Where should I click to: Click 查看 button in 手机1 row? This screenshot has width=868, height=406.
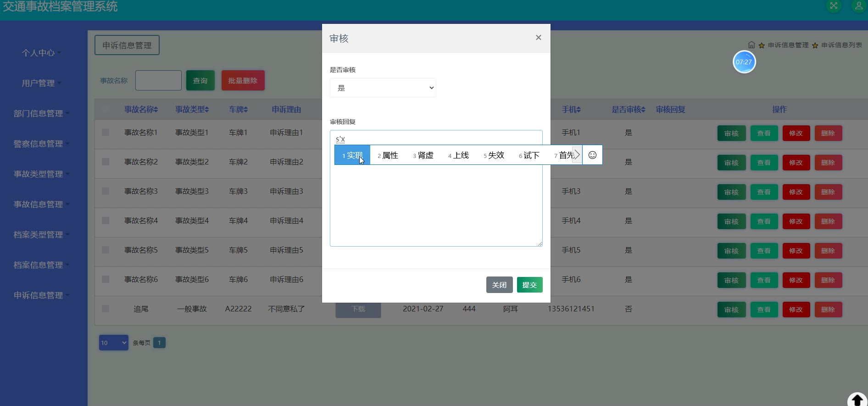pyautogui.click(x=764, y=133)
